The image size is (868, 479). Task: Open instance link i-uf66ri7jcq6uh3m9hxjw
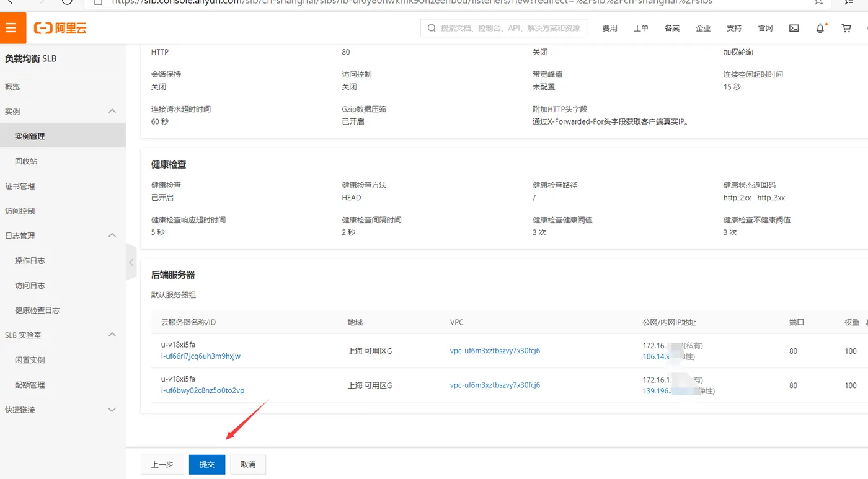(201, 356)
